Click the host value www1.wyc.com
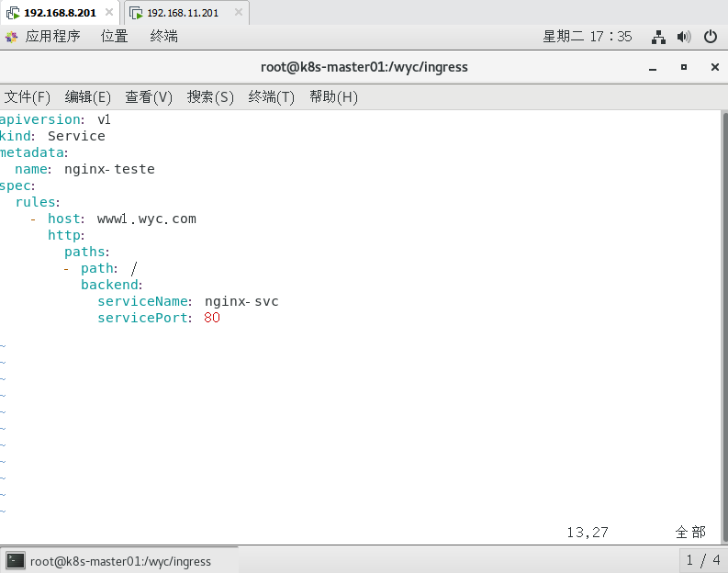 coord(146,219)
